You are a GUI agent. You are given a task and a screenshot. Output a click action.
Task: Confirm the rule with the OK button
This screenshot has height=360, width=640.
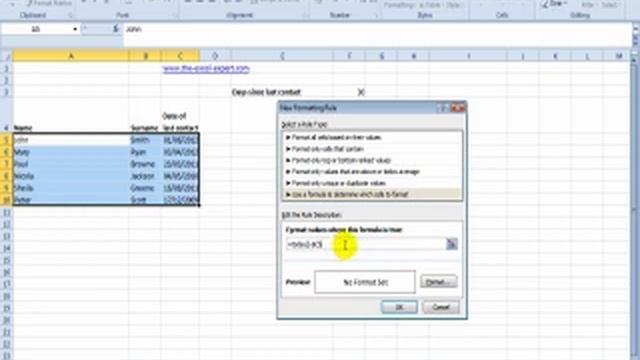point(399,307)
